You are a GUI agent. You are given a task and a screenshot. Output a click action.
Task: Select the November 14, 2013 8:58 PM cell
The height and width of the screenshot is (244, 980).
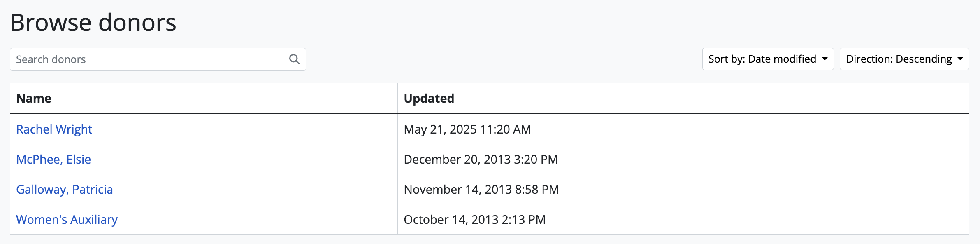click(x=481, y=190)
